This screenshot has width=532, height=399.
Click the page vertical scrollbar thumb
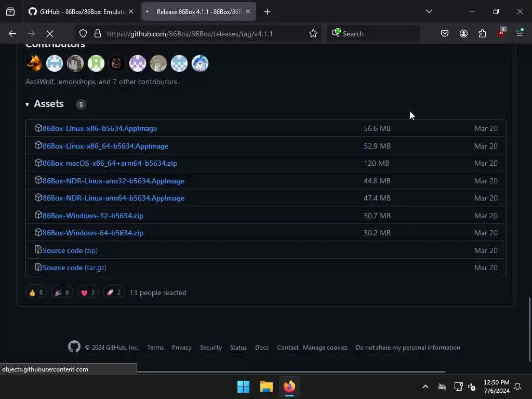529,330
